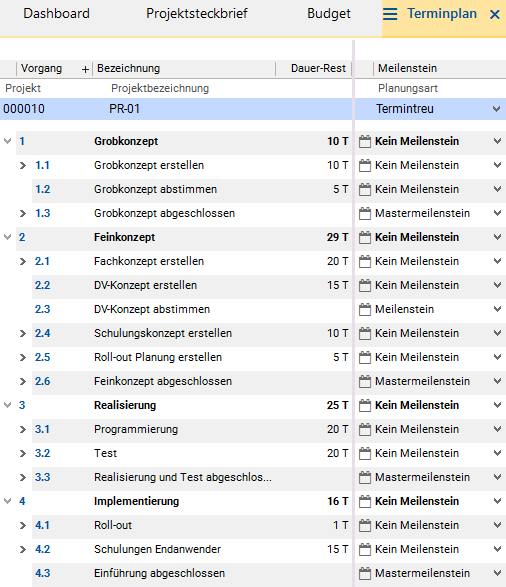This screenshot has width=506, height=587.
Task: Click the calendar icon for the Feinkonzept summary row
Action: (365, 237)
